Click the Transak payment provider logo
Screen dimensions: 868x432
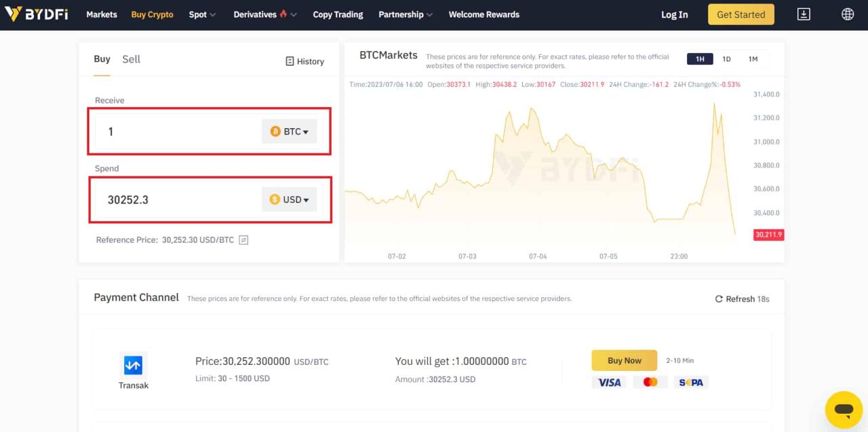133,366
